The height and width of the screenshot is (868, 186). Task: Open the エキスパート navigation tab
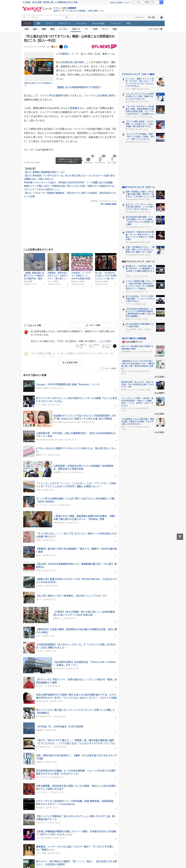pyautogui.click(x=64, y=24)
